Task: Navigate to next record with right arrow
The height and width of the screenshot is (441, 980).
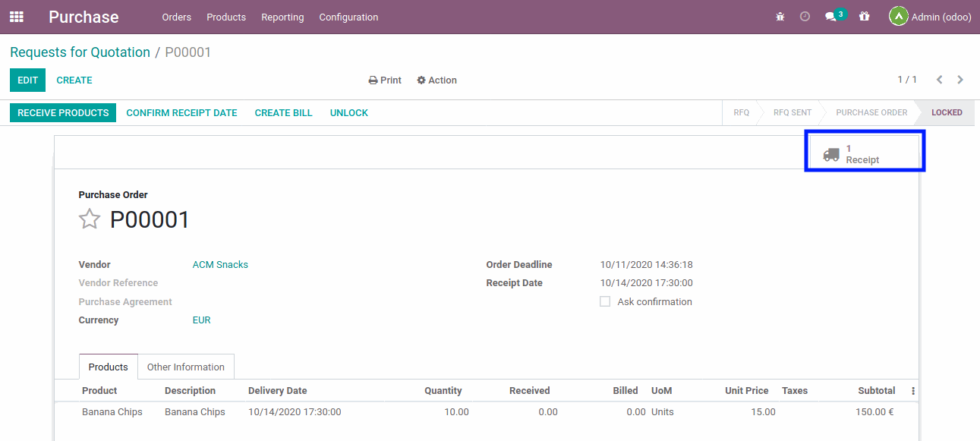Action: pyautogui.click(x=960, y=79)
